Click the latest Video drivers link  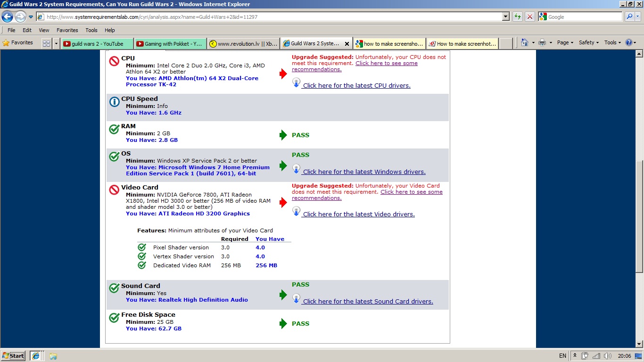[358, 214]
